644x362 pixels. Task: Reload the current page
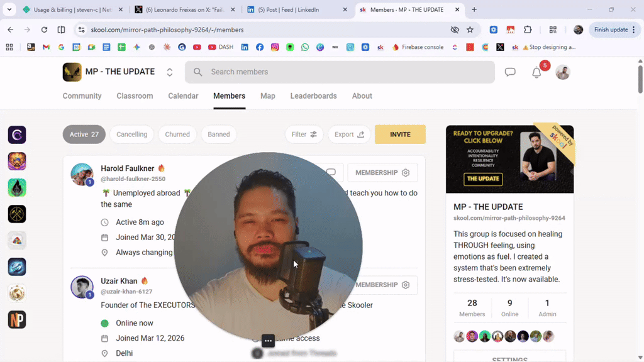[x=45, y=30]
